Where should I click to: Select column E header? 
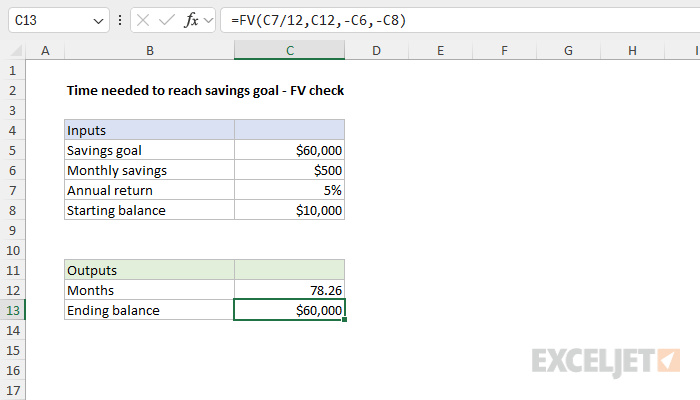coord(440,50)
